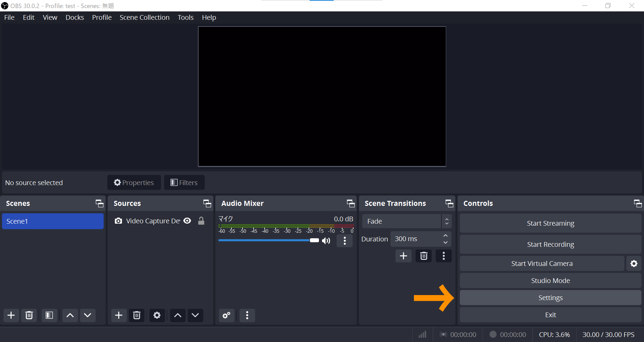Move scene down arrow in Scenes panel

tap(88, 315)
